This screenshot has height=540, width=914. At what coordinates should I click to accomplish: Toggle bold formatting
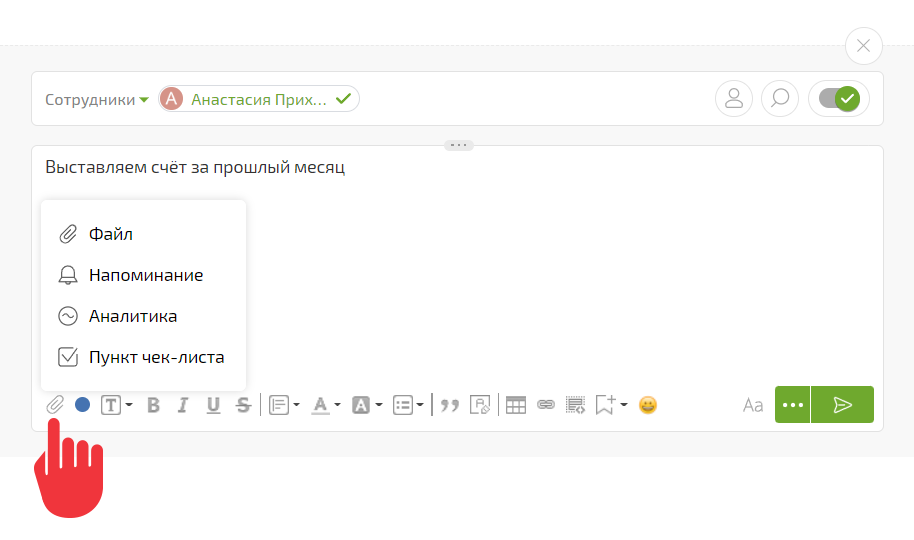point(153,405)
